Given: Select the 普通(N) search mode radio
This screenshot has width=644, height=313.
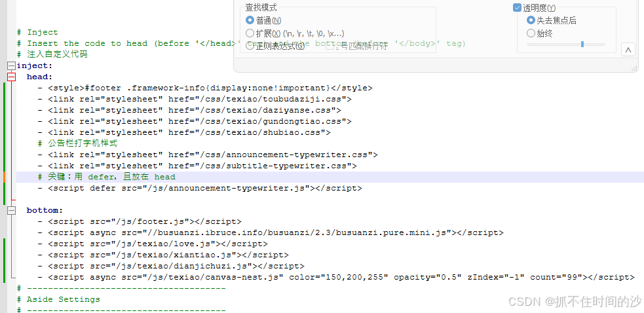Looking at the screenshot, I should point(250,20).
